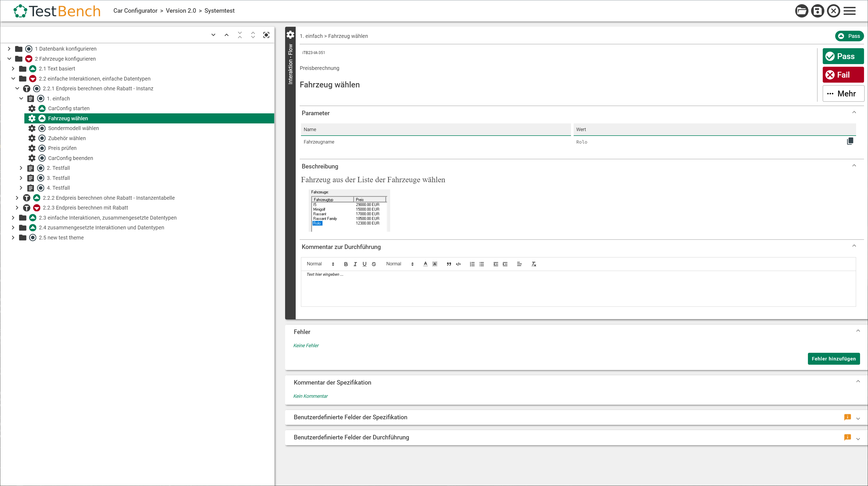
Task: Copy the Rolo parameter value
Action: (x=850, y=141)
